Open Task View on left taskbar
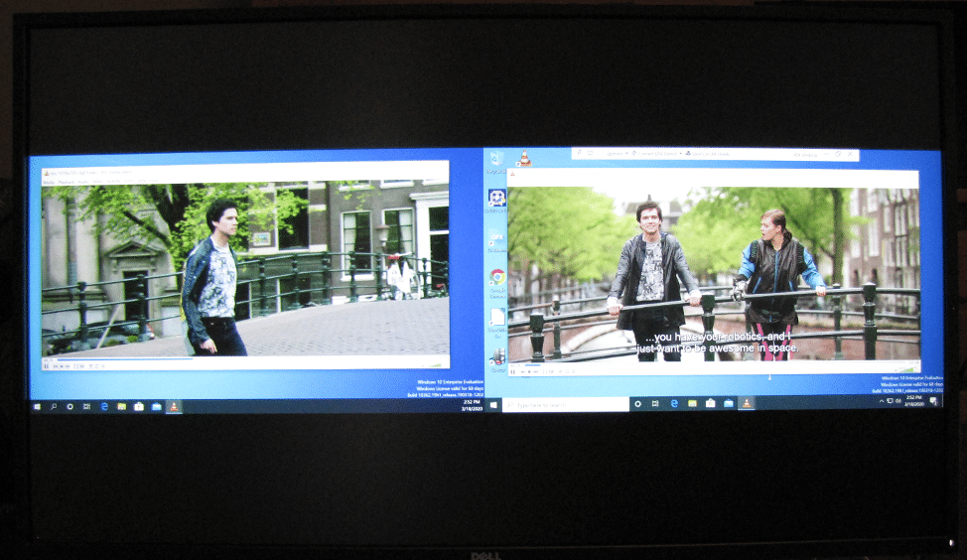967x560 pixels. coord(87,406)
